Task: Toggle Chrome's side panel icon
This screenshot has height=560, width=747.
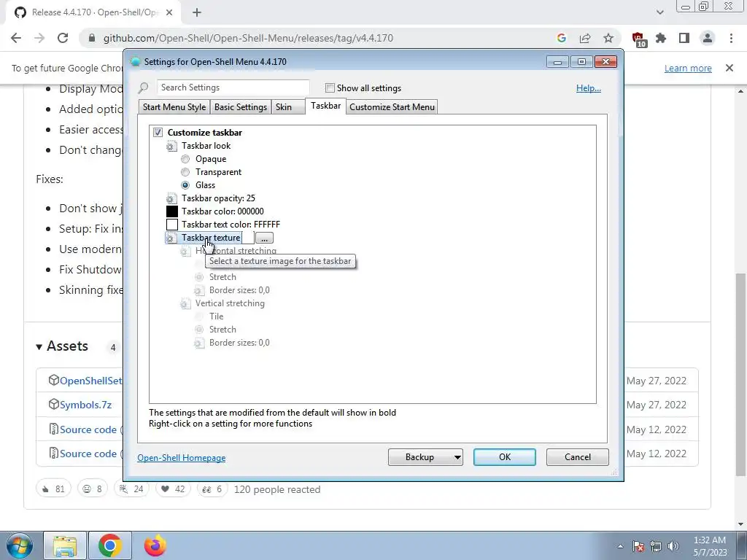Action: pyautogui.click(x=684, y=38)
